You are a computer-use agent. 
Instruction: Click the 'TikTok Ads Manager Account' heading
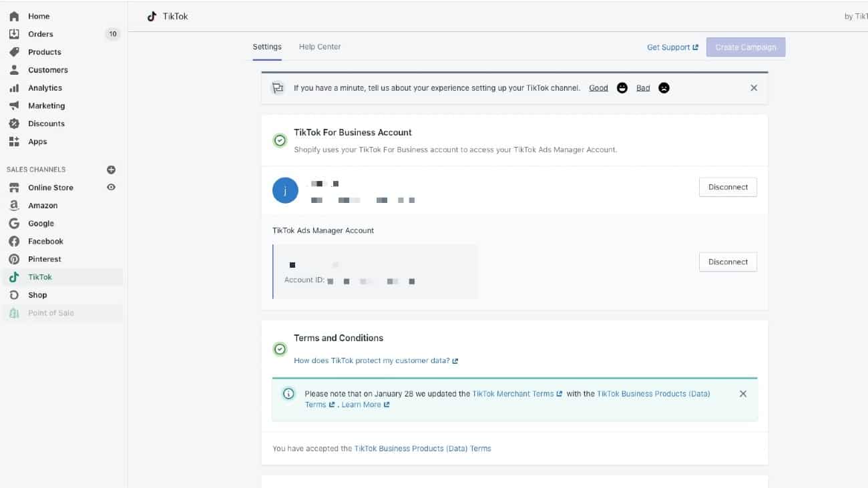tap(323, 230)
